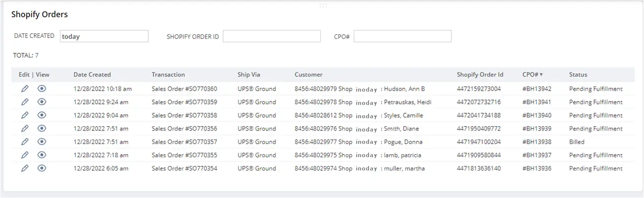Sort table by Shopify Order Id header
Screen dimensions: 644x198
pyautogui.click(x=480, y=75)
